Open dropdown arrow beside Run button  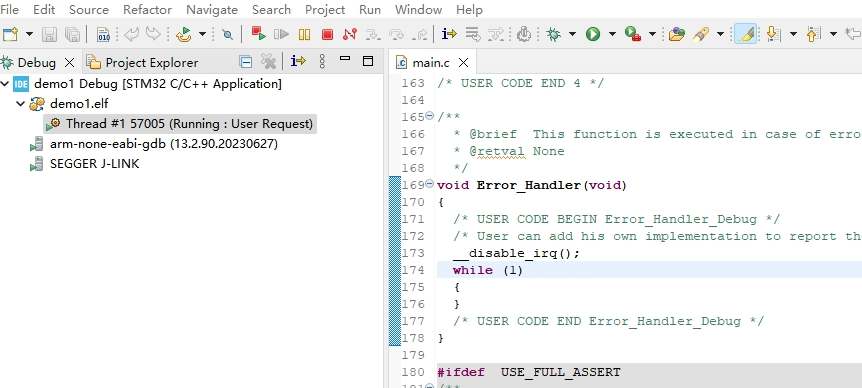612,35
